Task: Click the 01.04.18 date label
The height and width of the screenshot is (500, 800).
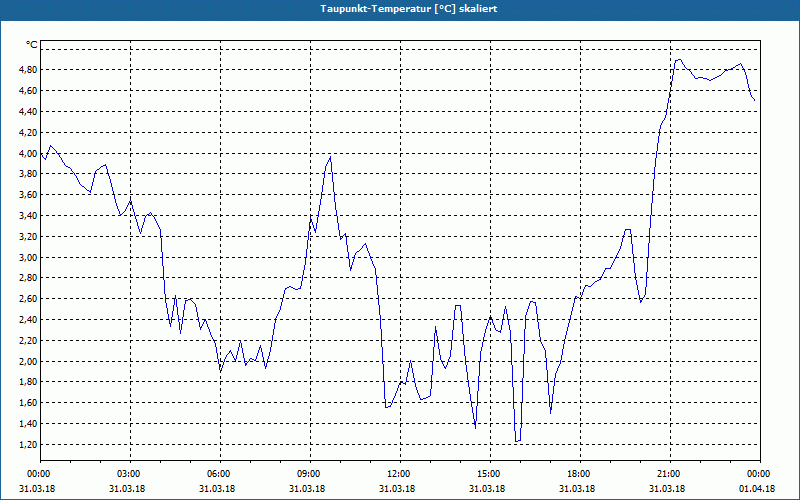Action: [x=757, y=489]
